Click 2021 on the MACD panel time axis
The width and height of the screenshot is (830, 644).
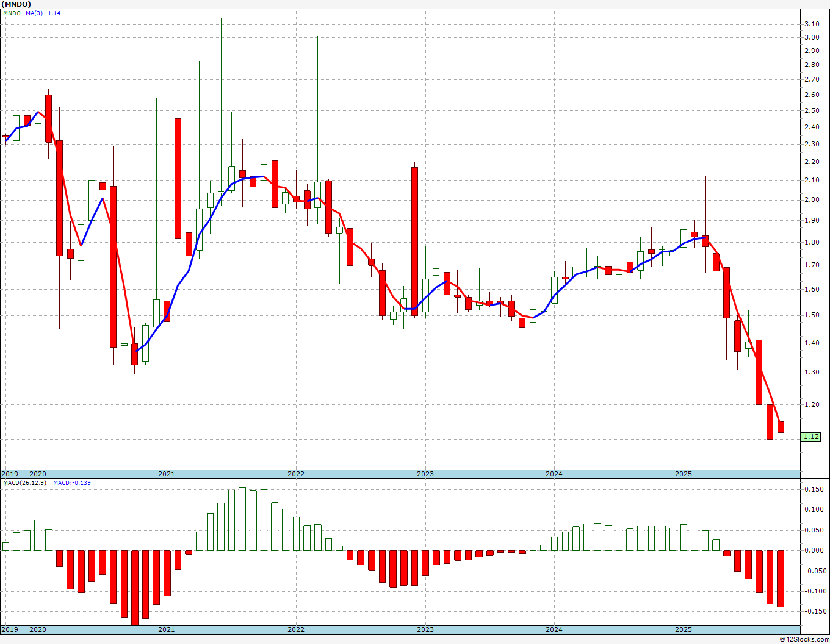(167, 629)
